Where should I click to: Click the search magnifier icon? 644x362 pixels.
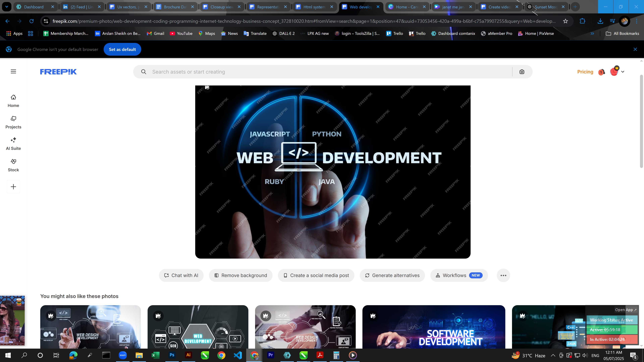pos(144,72)
